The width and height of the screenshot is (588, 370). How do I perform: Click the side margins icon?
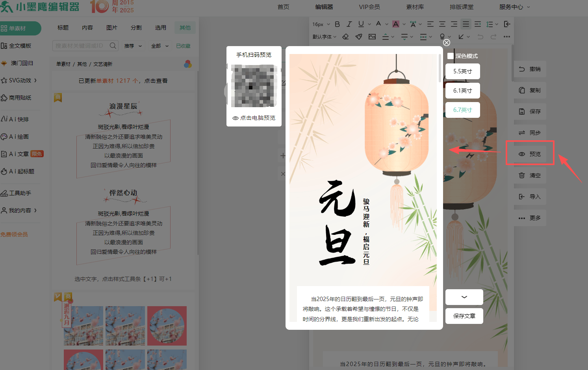coord(423,37)
